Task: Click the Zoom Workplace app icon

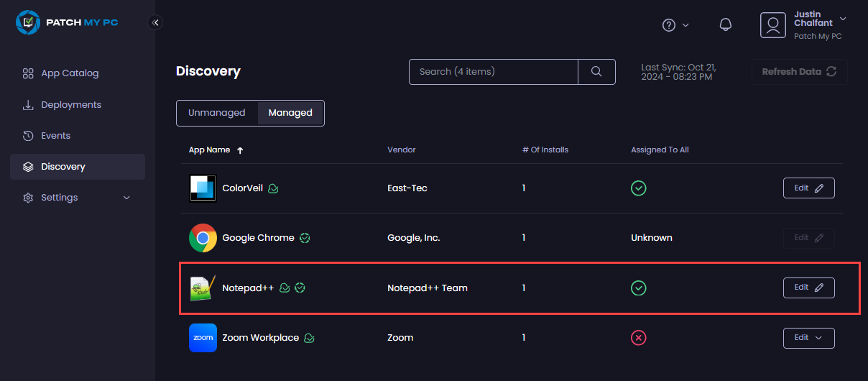Action: tap(203, 338)
